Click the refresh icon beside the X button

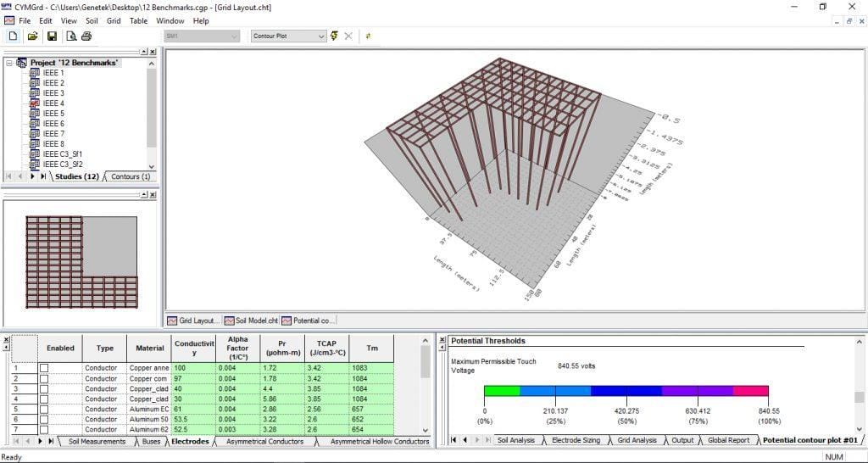pos(368,36)
